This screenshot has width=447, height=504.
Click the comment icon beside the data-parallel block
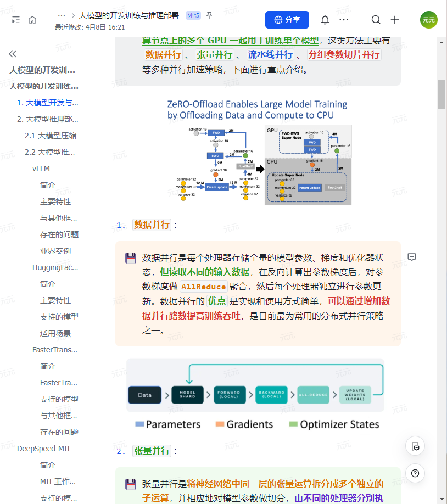click(x=412, y=257)
